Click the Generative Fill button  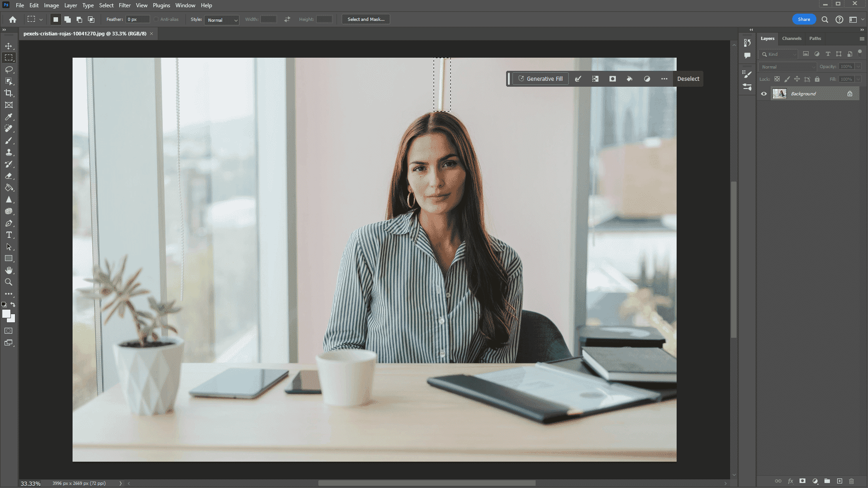point(540,79)
